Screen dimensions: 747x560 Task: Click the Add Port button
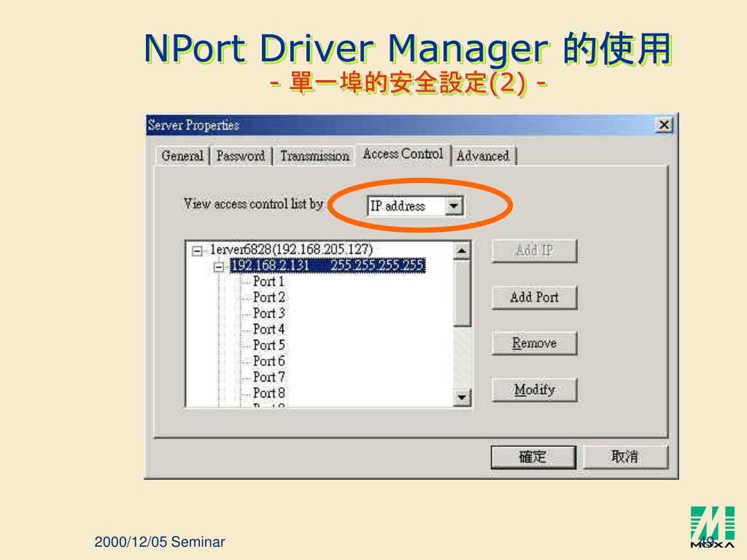(535, 297)
